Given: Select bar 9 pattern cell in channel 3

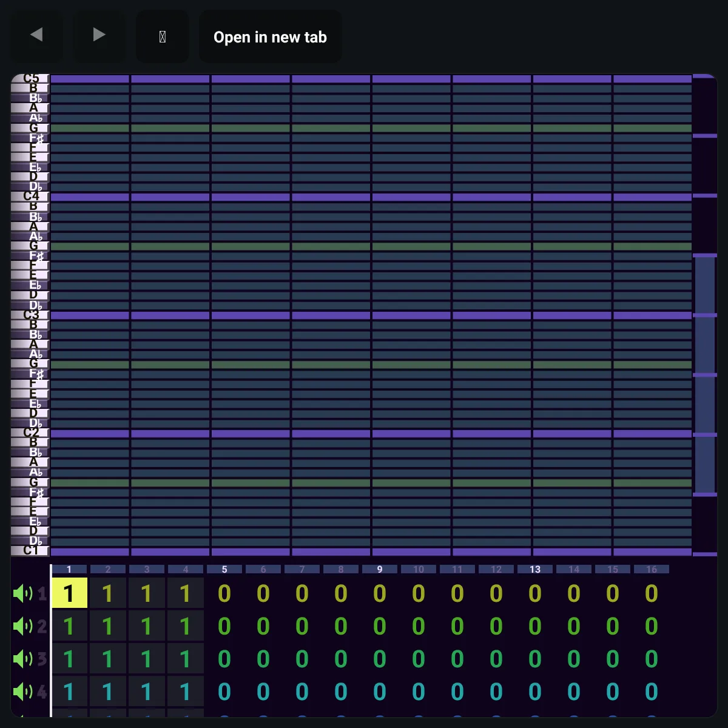Looking at the screenshot, I should [x=380, y=658].
